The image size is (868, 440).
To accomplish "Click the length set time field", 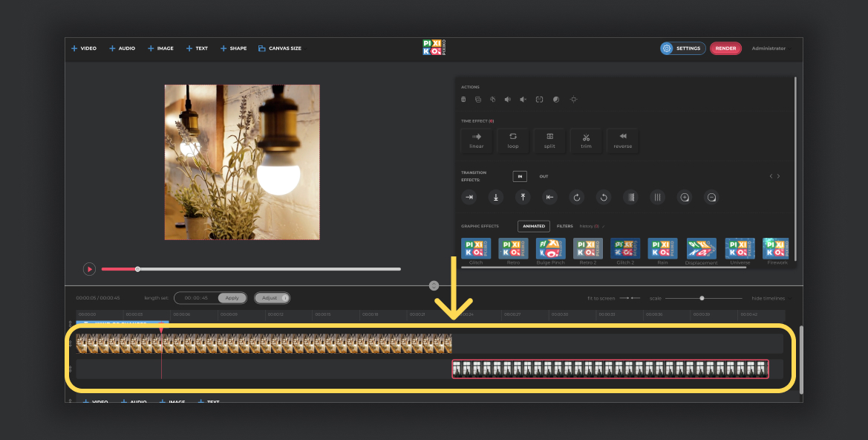I will (196, 298).
